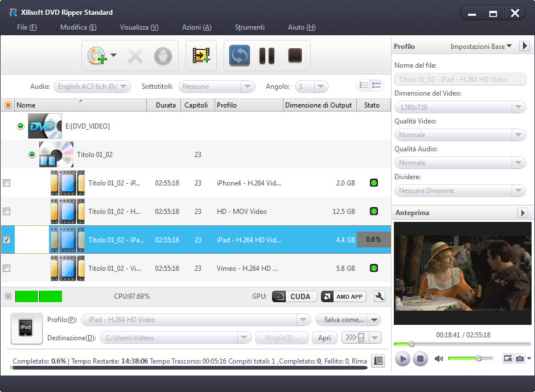Click the Remove (X) toolbar icon
This screenshot has height=392, width=535.
135,56
